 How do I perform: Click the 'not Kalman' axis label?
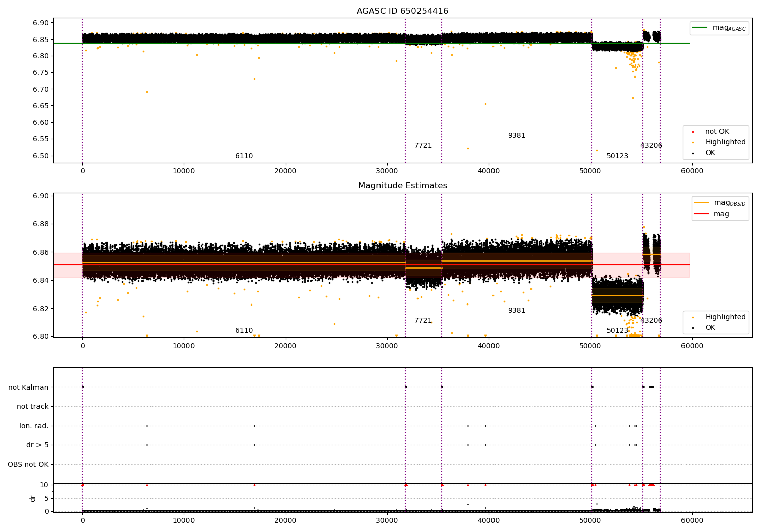tap(28, 388)
